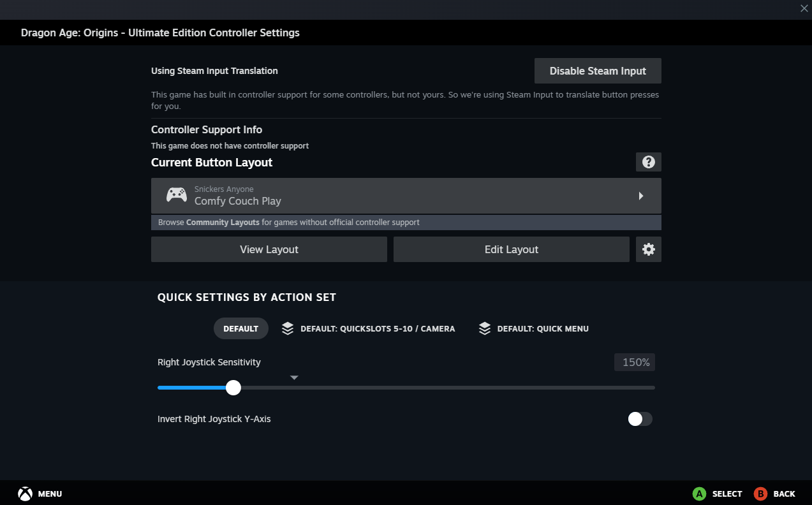The image size is (812, 505).
Task: Click 'This game does not have controller support'
Action: (x=230, y=146)
